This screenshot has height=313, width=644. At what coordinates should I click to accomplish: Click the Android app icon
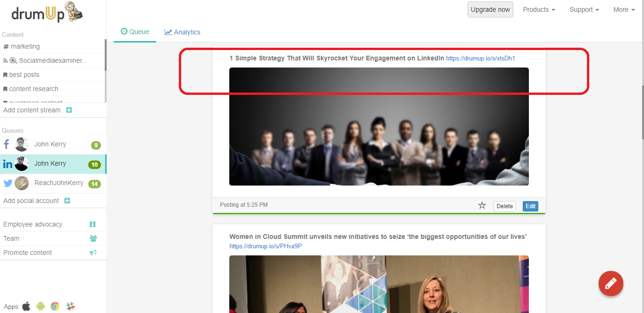coord(41,306)
